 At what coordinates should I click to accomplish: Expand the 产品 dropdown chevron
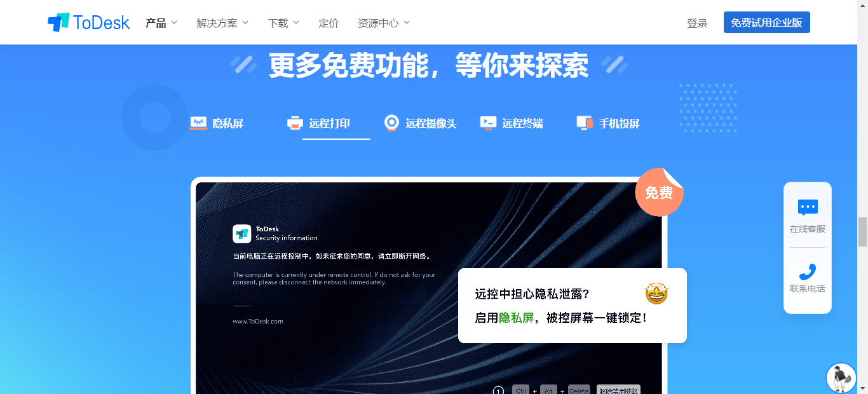[174, 23]
